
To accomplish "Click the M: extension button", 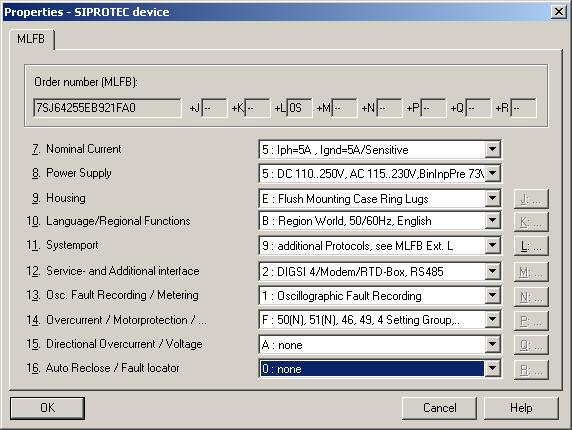I will tap(531, 272).
